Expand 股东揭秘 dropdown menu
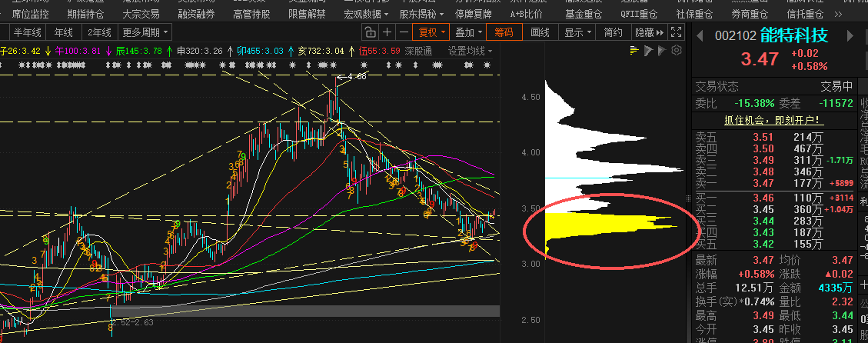Viewport: 868px width, 343px height. pyautogui.click(x=421, y=14)
